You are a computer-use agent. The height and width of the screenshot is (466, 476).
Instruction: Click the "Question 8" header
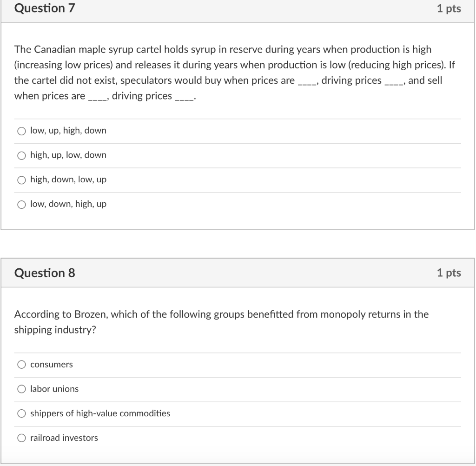click(x=45, y=273)
